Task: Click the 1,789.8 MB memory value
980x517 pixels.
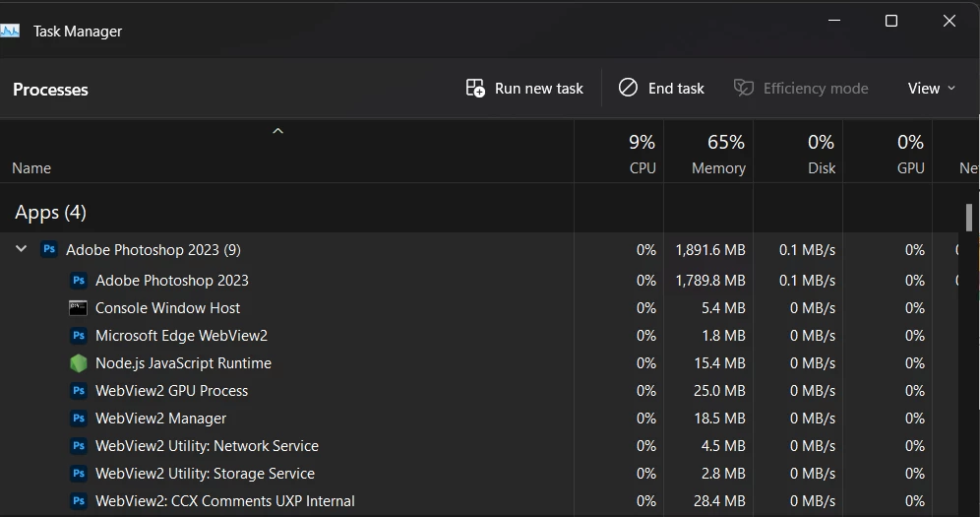Action: click(710, 281)
